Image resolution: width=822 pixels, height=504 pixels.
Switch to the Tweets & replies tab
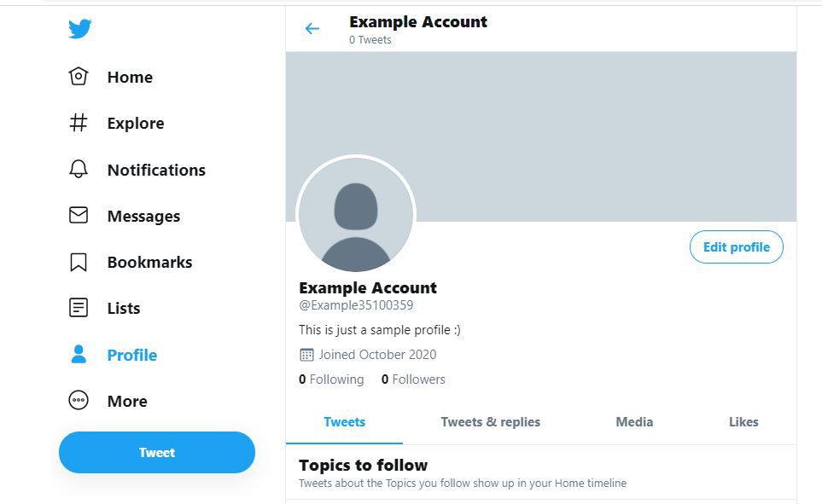point(490,421)
